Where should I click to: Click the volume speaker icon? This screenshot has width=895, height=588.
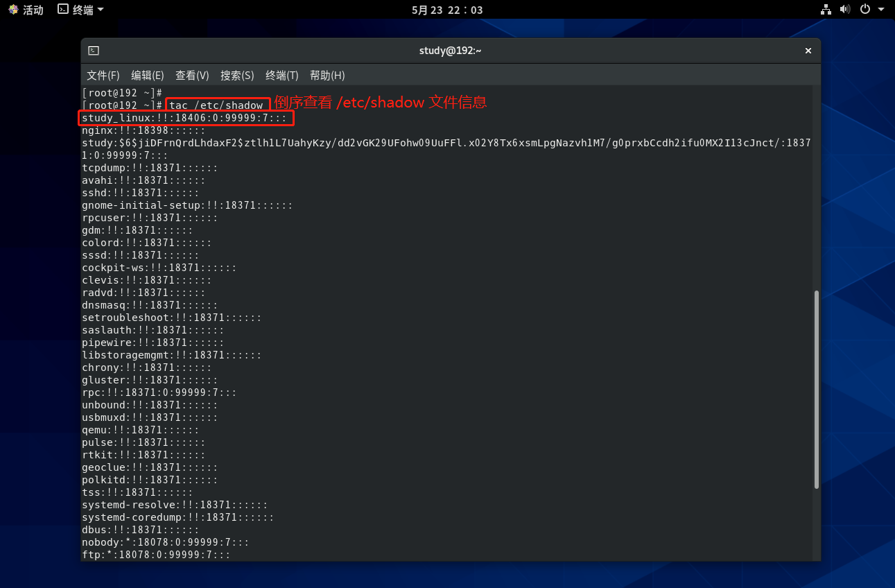pos(845,10)
